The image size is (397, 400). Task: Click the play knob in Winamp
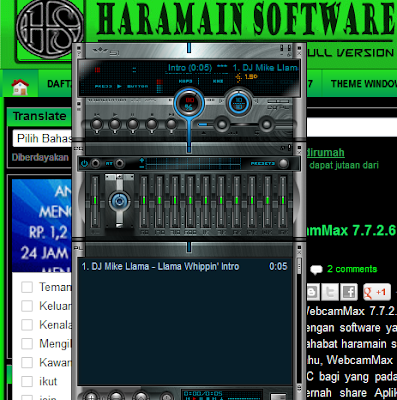tap(115, 125)
